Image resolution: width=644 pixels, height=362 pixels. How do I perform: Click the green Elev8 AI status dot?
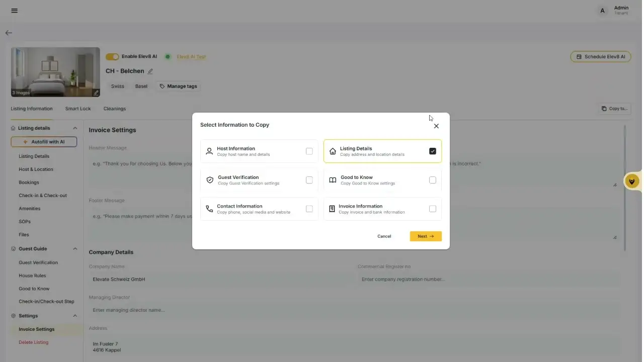(168, 57)
